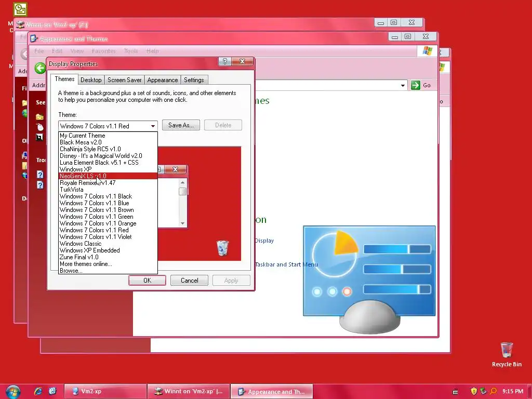This screenshot has width=532, height=399.
Task: Click the Appearance and Themes title bar icon
Action: [x=34, y=38]
